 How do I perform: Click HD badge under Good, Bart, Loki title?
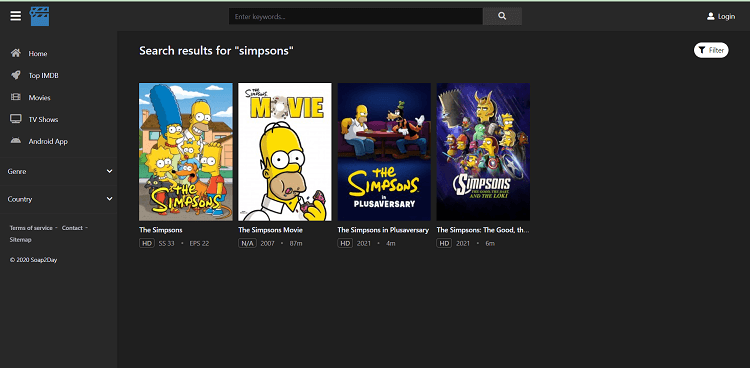click(x=444, y=243)
